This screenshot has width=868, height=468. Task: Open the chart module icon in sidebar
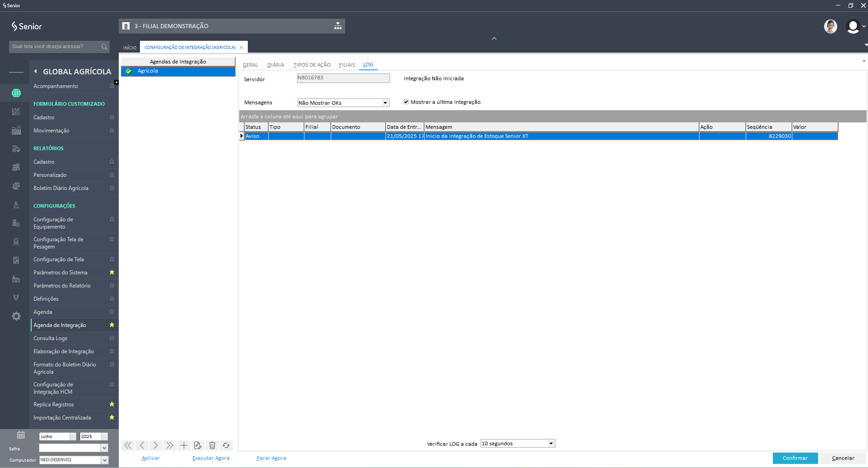[x=16, y=112]
